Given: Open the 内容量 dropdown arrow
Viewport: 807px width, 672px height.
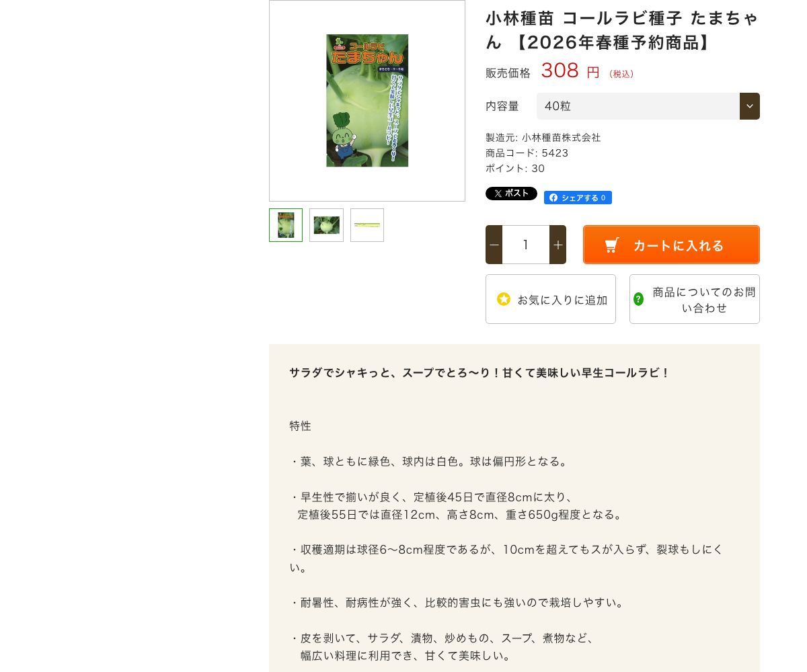Looking at the screenshot, I should pyautogui.click(x=750, y=106).
